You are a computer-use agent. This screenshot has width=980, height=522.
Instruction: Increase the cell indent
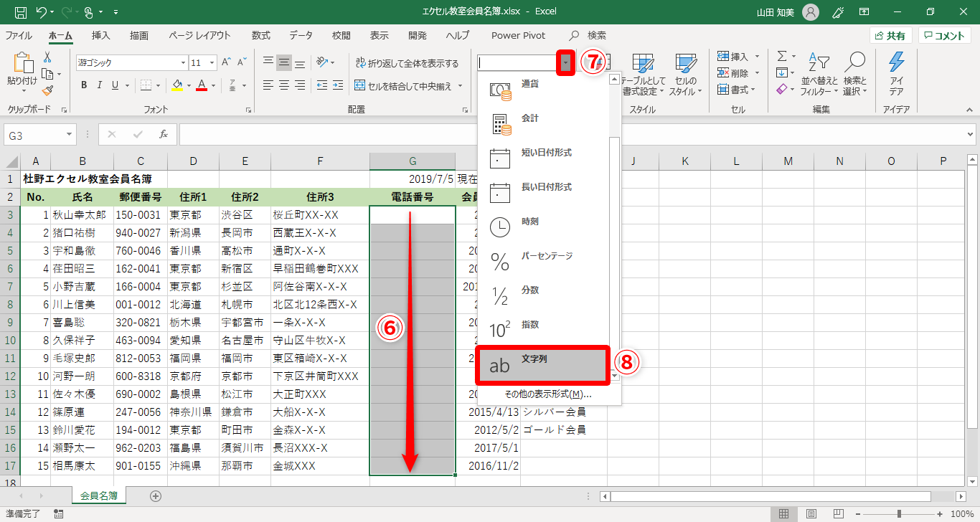point(337,85)
